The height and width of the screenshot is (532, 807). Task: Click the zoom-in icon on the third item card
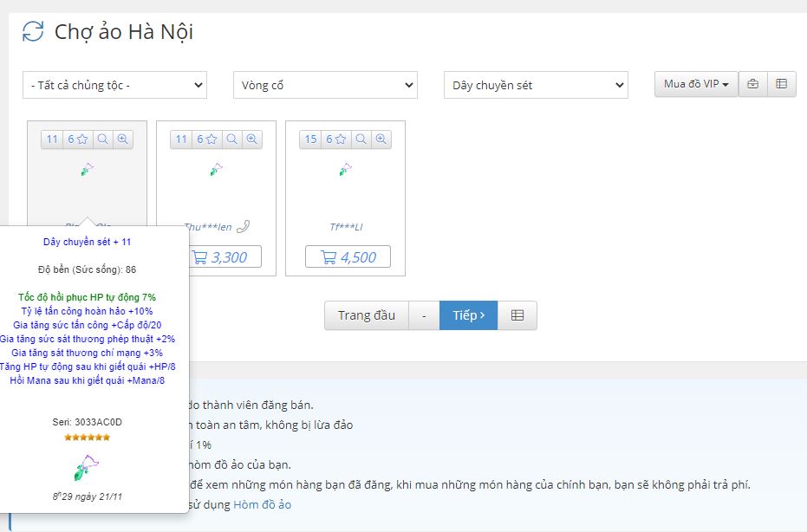coord(381,139)
